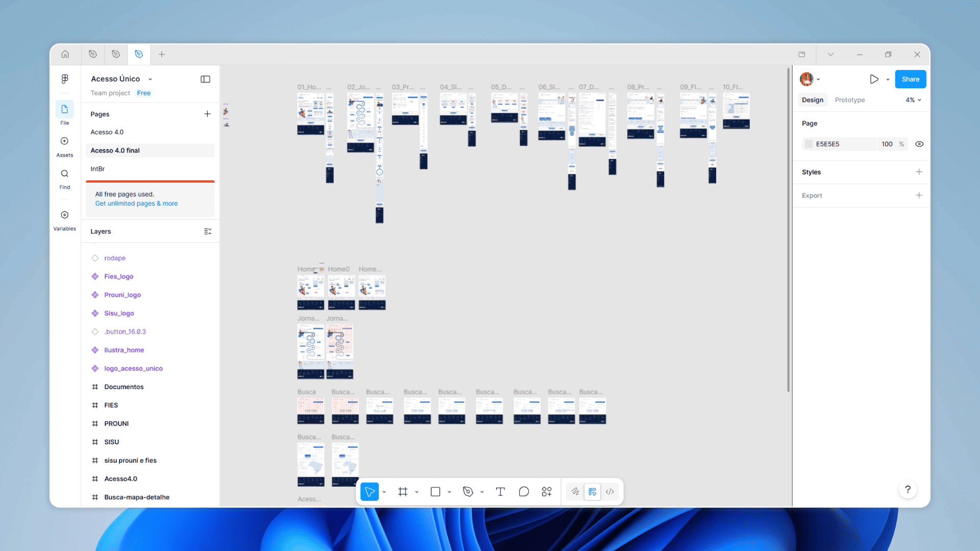Add an export setting with plus

click(x=919, y=195)
